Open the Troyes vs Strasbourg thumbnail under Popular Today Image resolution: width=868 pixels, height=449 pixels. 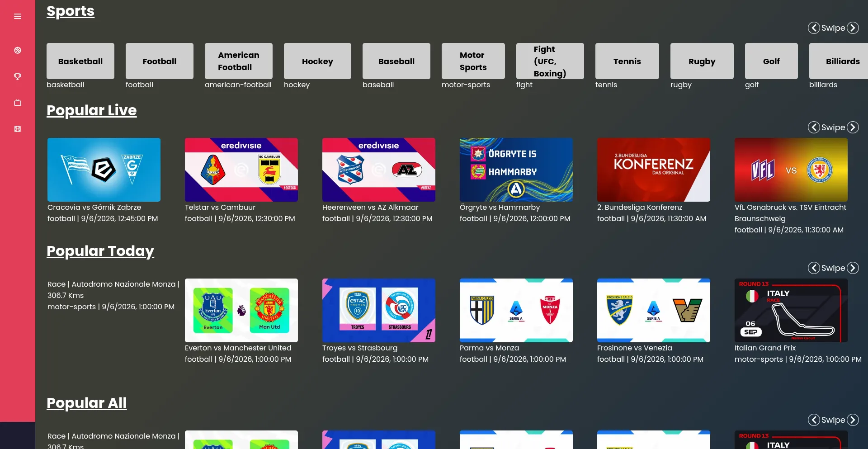pos(379,310)
